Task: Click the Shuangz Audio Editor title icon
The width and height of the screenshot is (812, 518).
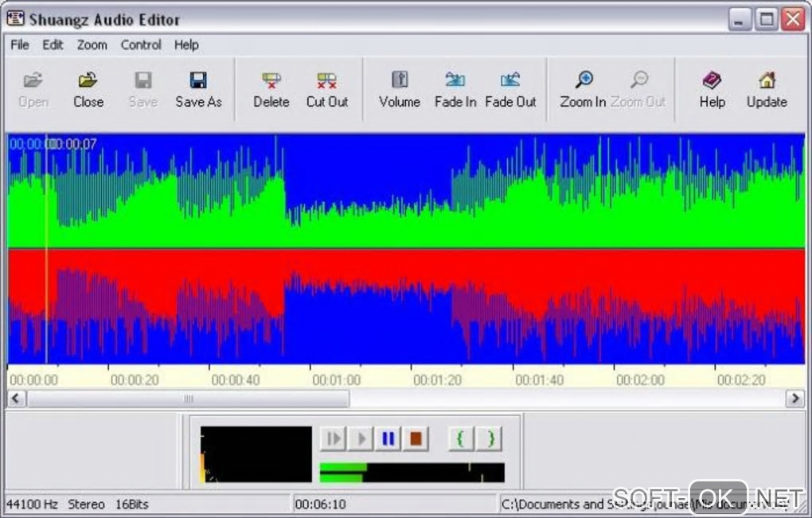Action: click(x=16, y=18)
